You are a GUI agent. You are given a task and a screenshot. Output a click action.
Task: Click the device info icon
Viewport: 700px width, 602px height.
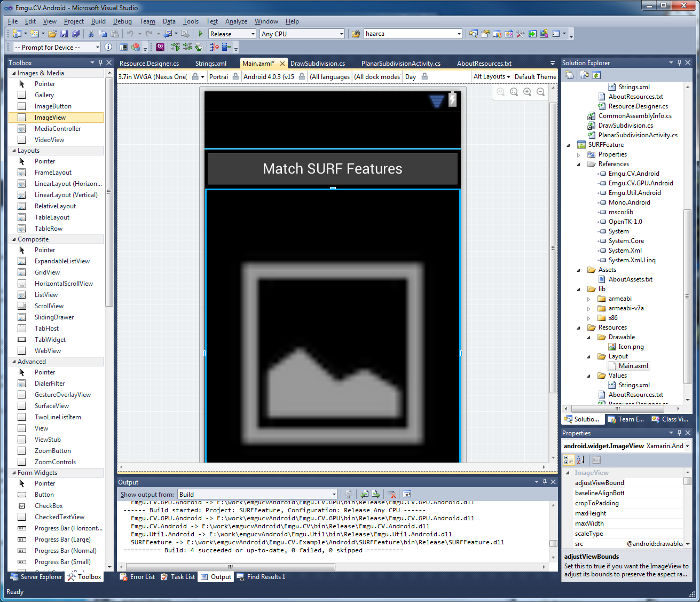[x=108, y=47]
